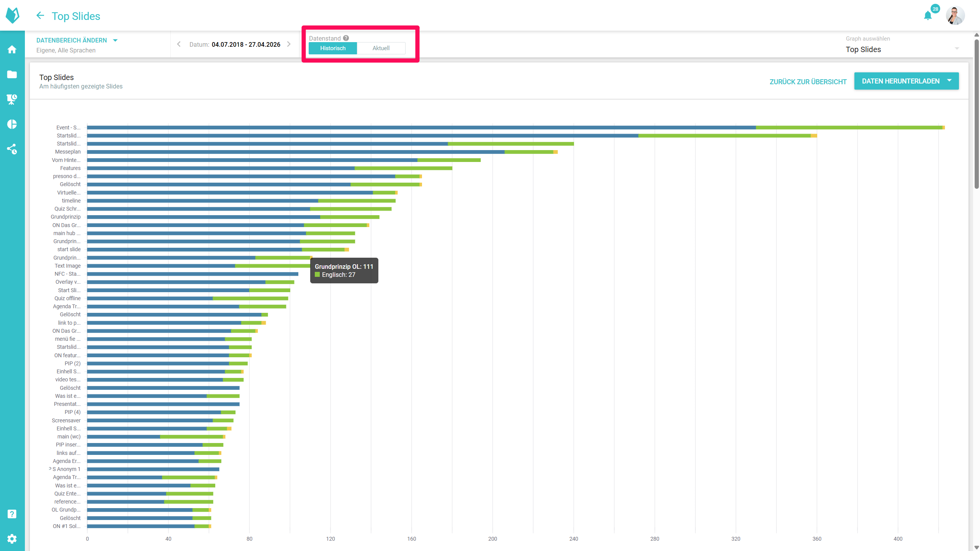The image size is (980, 551).
Task: Expand the Daten herunterladen arrow
Action: tap(949, 81)
